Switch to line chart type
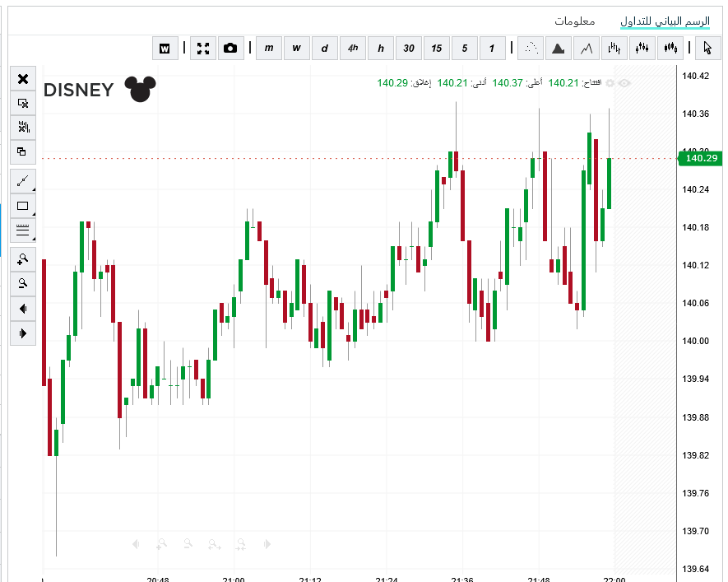Screen dimensions: 728x582 point(587,49)
